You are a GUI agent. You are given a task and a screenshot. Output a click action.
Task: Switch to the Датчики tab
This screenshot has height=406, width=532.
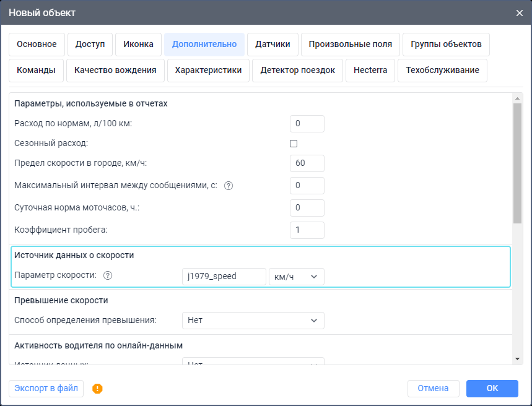(x=273, y=45)
